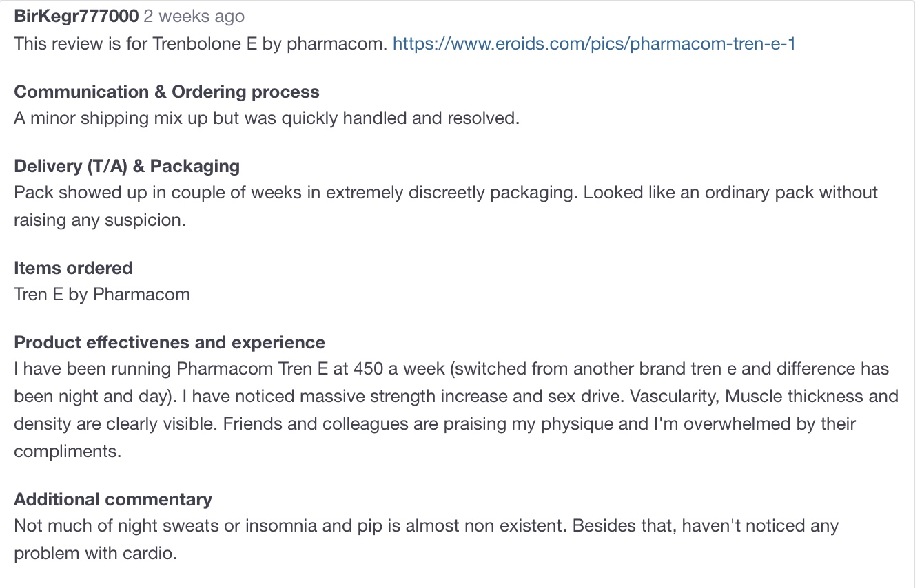Click the "Communication & Ordering process" heading
The height and width of the screenshot is (588, 922).
click(166, 92)
